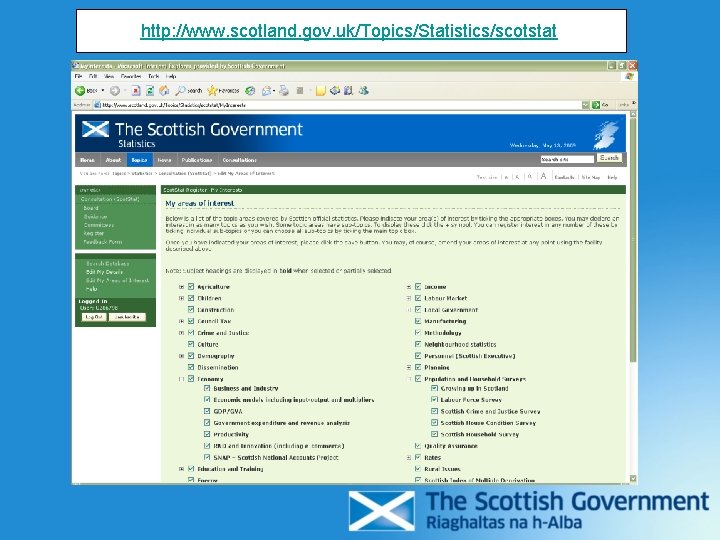Click the History globe-clock icon

click(x=250, y=91)
